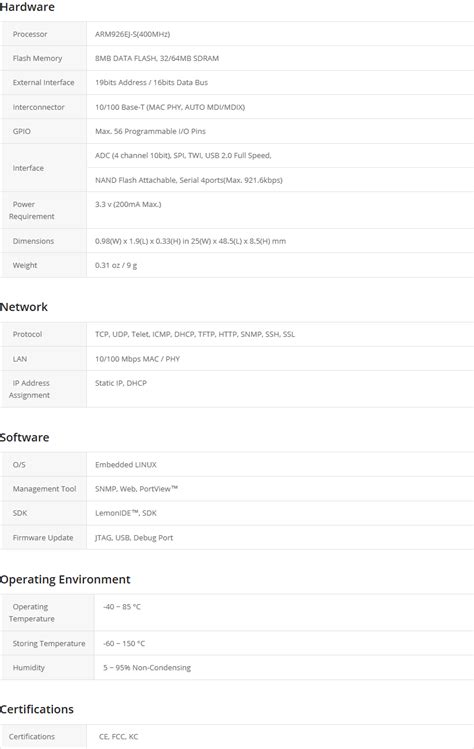Select the Power Requirement 3.3 v value
This screenshot has width=474, height=749.
click(x=128, y=204)
